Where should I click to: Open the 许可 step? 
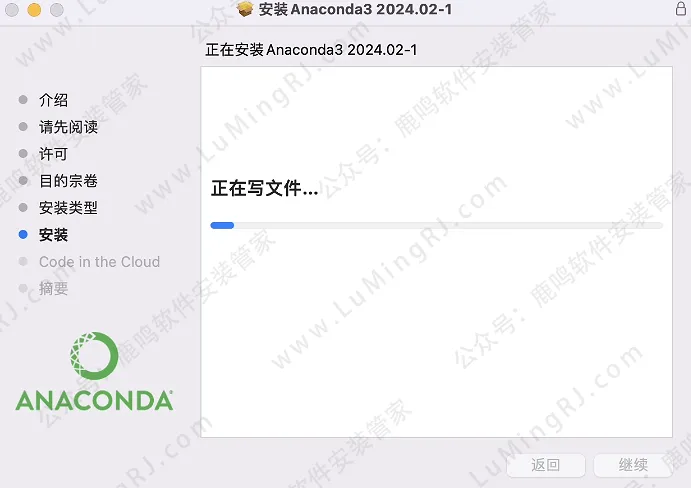[x=53, y=154]
